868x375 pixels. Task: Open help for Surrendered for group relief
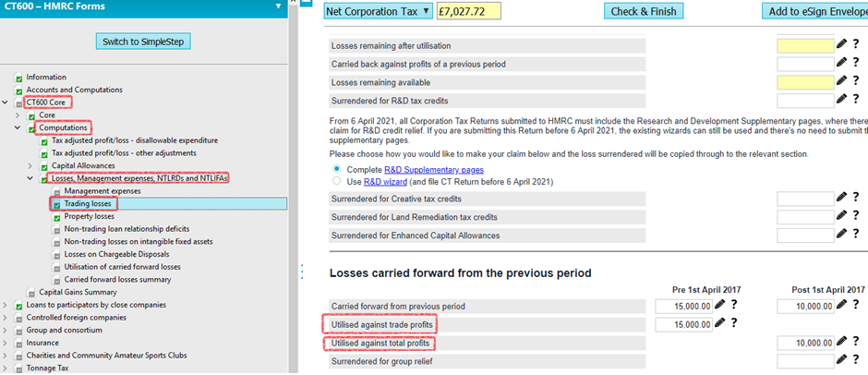(857, 360)
